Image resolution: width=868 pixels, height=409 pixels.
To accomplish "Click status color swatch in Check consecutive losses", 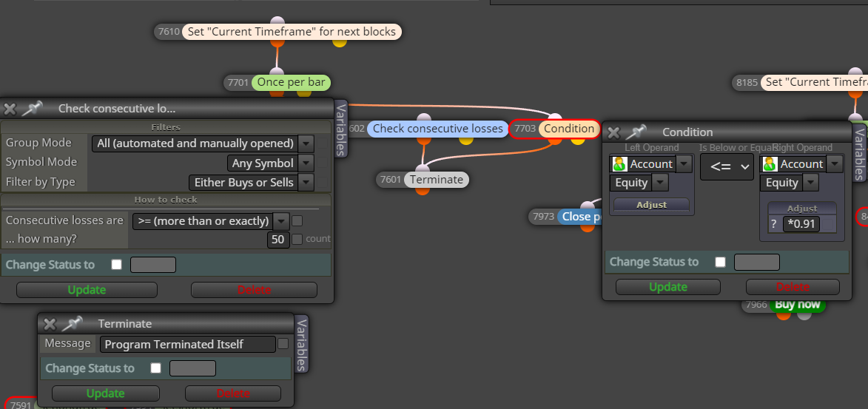I will click(x=152, y=265).
